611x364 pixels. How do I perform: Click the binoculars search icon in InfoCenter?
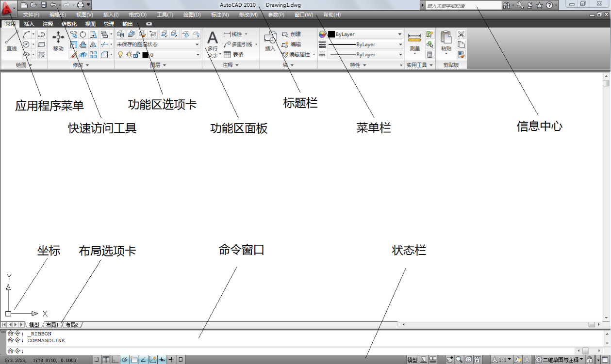[x=507, y=5]
